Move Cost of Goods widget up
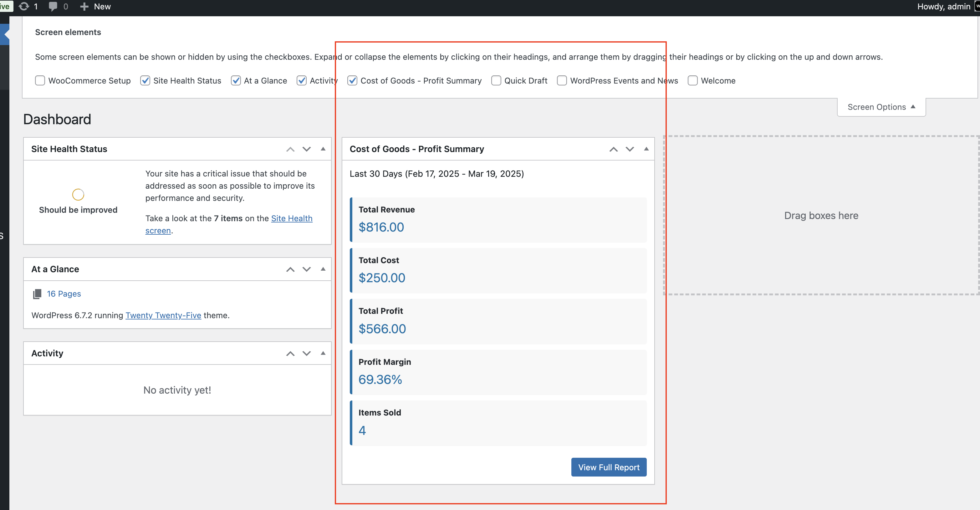The height and width of the screenshot is (510, 980). [x=613, y=149]
